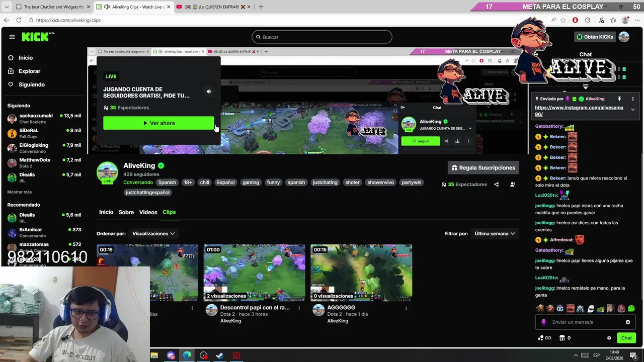Open a new browser tab
644x362 pixels.
[x=261, y=7]
